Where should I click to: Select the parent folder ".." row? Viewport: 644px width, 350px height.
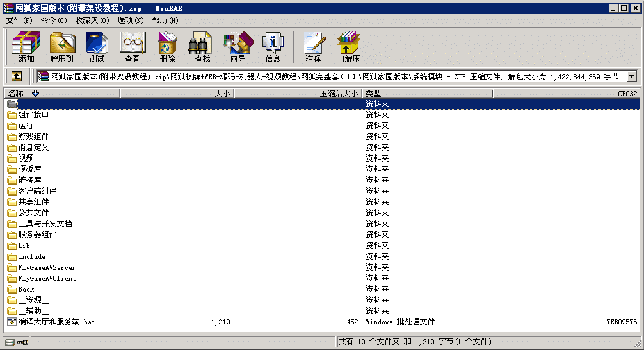pyautogui.click(x=323, y=104)
